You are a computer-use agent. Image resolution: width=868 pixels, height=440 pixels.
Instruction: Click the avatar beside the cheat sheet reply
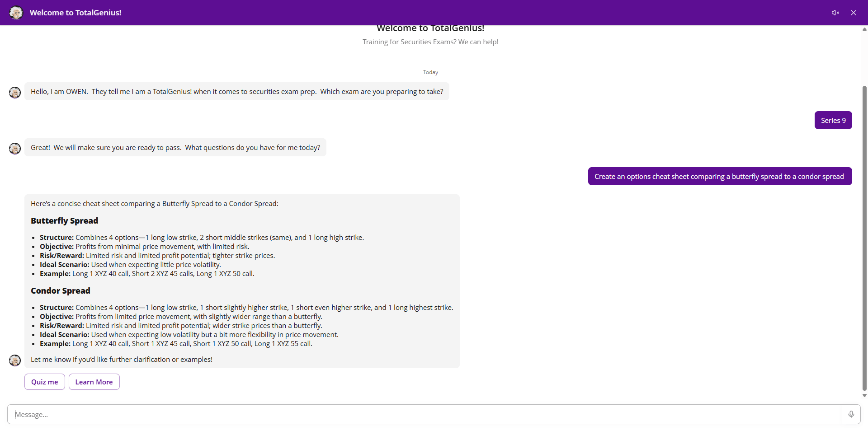15,360
